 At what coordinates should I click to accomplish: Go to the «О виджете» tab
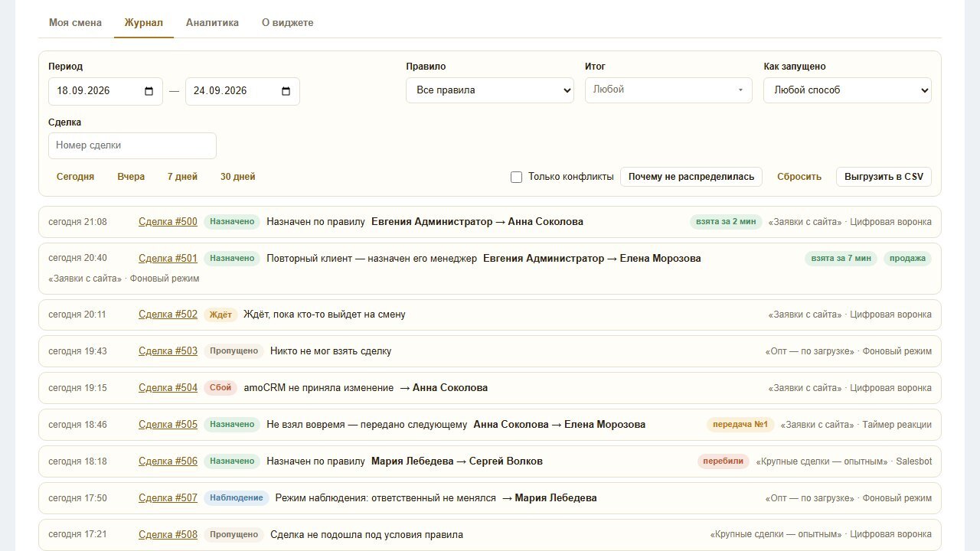pyautogui.click(x=288, y=22)
